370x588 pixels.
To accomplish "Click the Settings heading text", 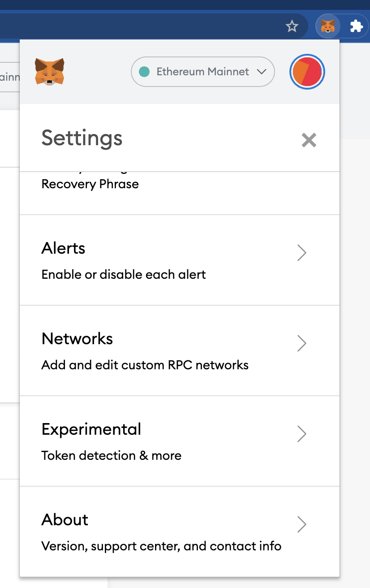I will coord(82,138).
